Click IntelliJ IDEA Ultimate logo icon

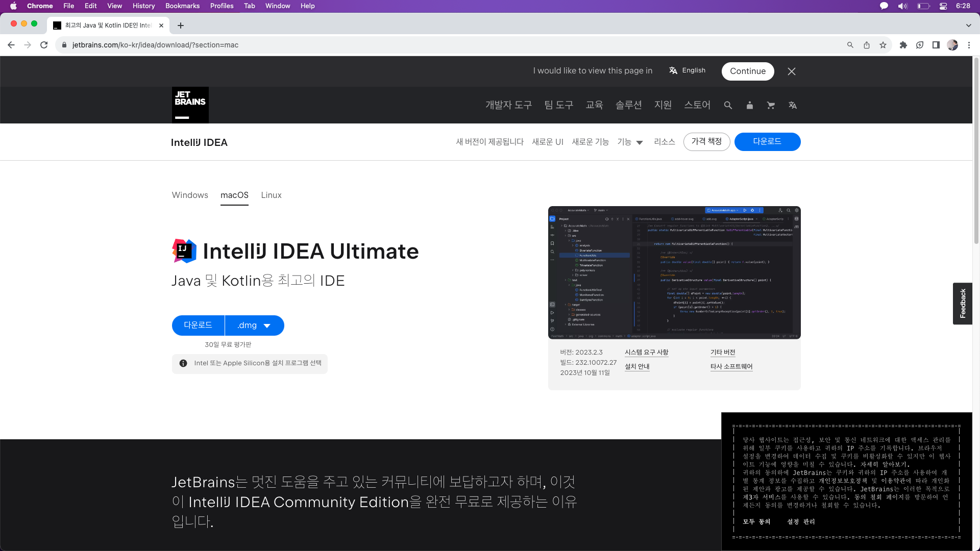[184, 251]
